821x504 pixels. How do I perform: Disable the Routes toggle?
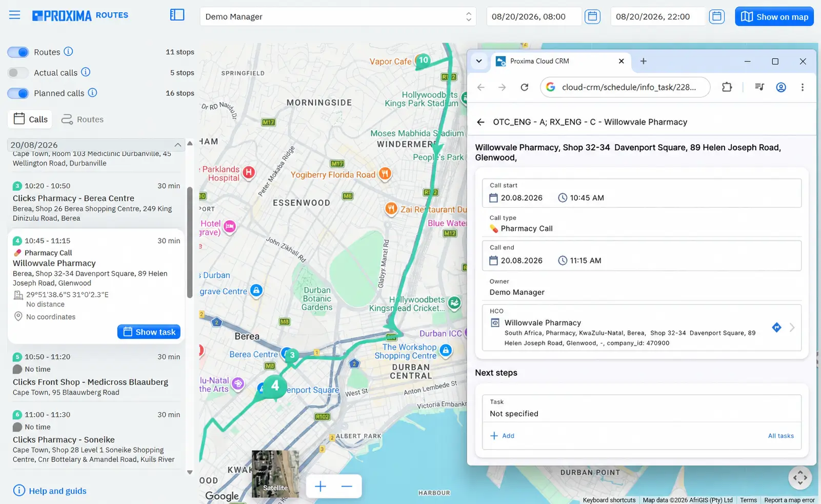(x=18, y=52)
